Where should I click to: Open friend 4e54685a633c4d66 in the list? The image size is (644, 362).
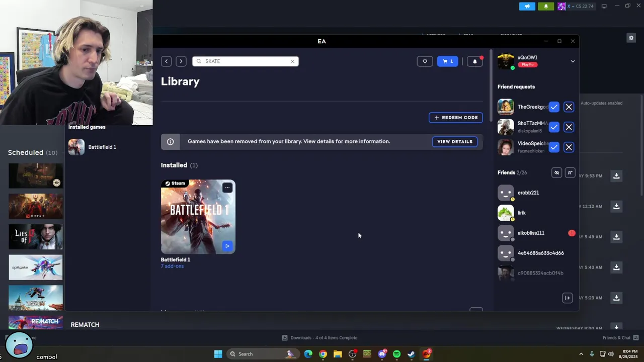(x=536, y=253)
